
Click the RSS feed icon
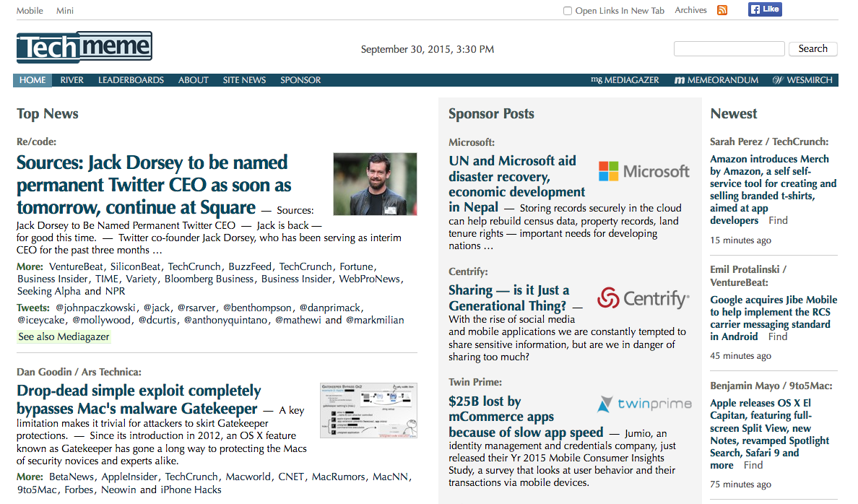click(721, 10)
